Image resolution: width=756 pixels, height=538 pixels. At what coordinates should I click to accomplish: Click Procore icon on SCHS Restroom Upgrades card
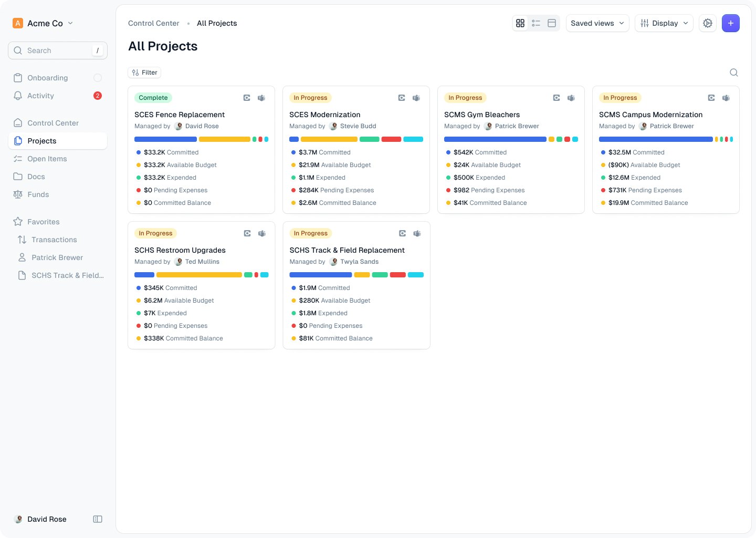pos(247,233)
